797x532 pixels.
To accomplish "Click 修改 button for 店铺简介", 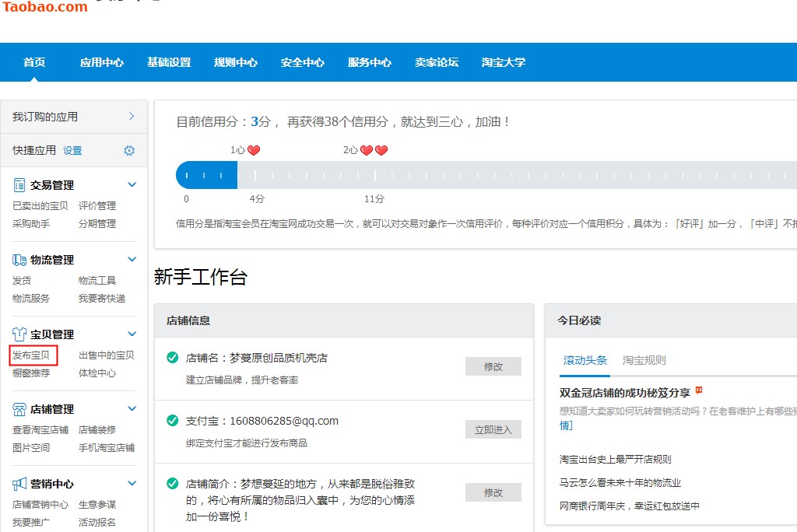I will point(493,492).
